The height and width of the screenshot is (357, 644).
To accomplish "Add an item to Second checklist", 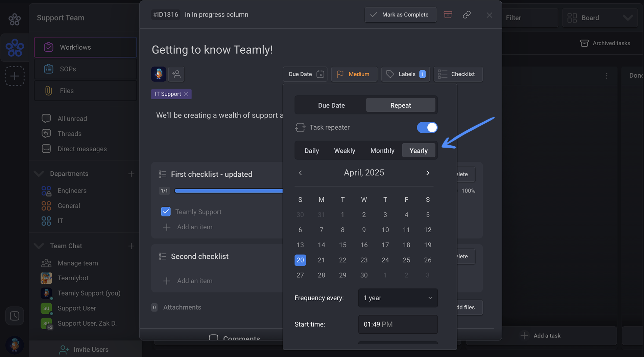I will [188, 281].
